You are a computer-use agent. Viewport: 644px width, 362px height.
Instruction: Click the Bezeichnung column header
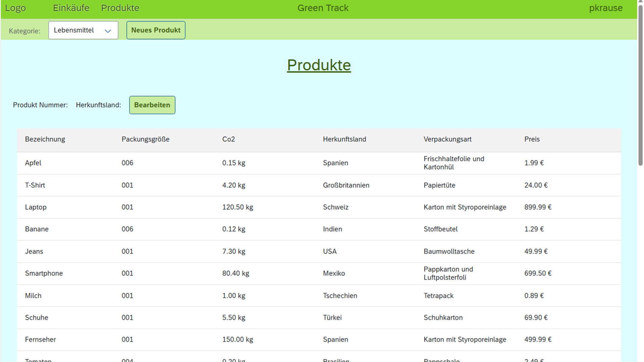45,139
